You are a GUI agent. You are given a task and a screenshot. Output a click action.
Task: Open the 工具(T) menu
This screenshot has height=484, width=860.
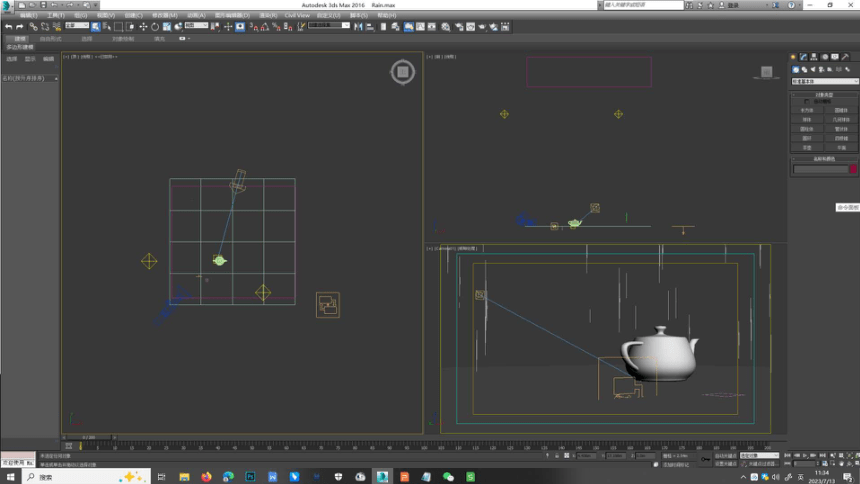pos(55,15)
